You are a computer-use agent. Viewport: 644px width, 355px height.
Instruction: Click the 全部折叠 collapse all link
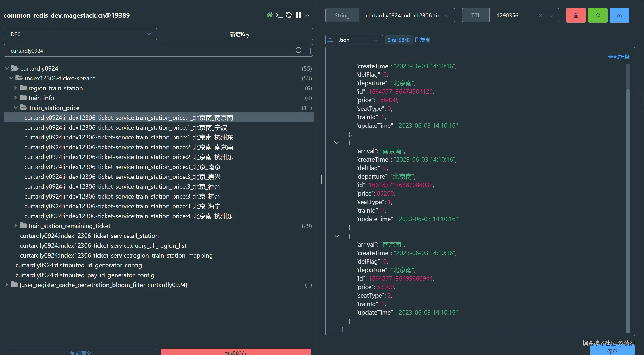619,57
